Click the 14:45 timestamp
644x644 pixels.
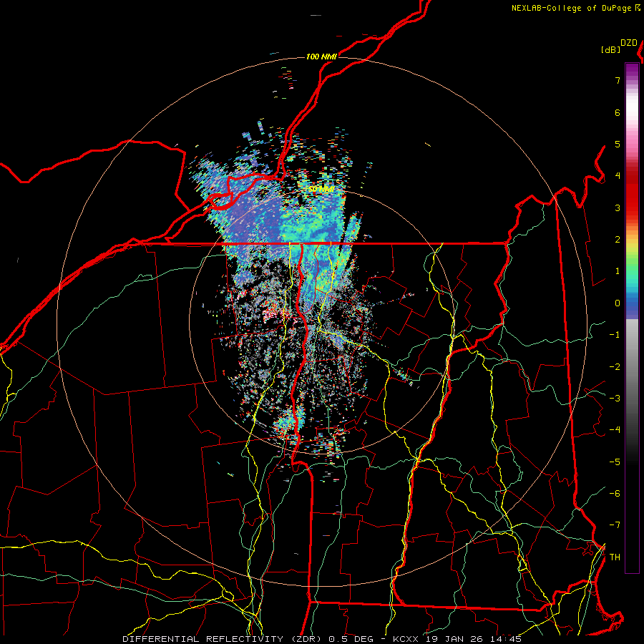point(506,639)
